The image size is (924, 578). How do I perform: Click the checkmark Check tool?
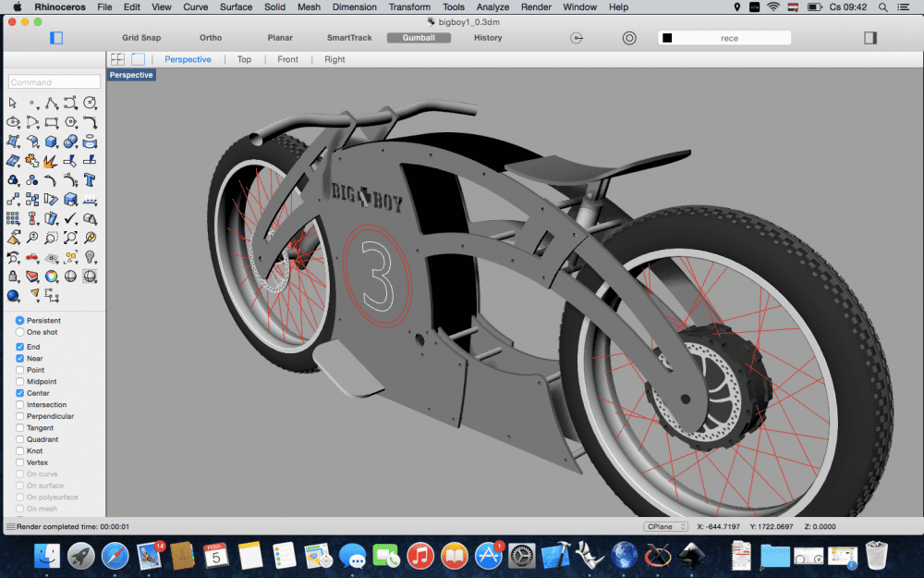click(x=71, y=219)
